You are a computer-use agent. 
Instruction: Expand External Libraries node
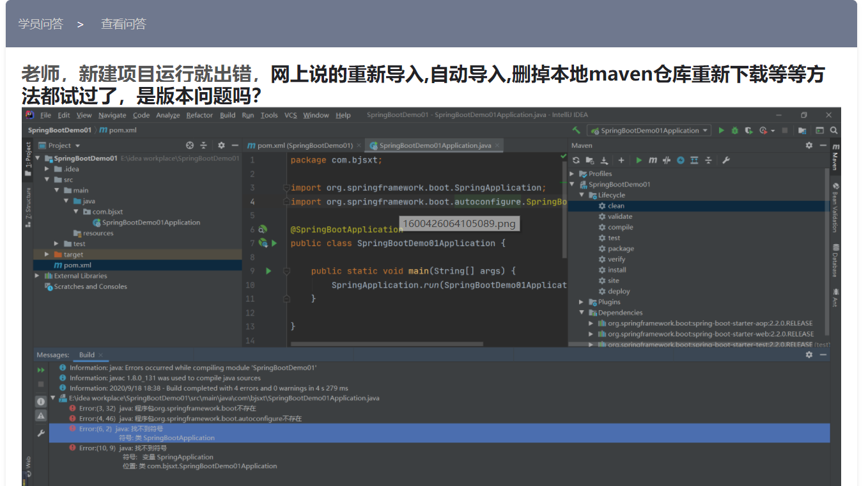click(37, 276)
